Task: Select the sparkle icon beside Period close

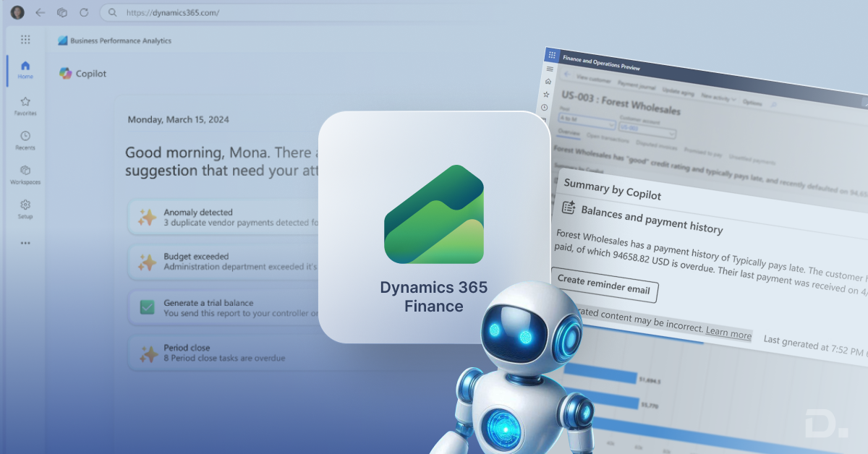Action: 148,354
